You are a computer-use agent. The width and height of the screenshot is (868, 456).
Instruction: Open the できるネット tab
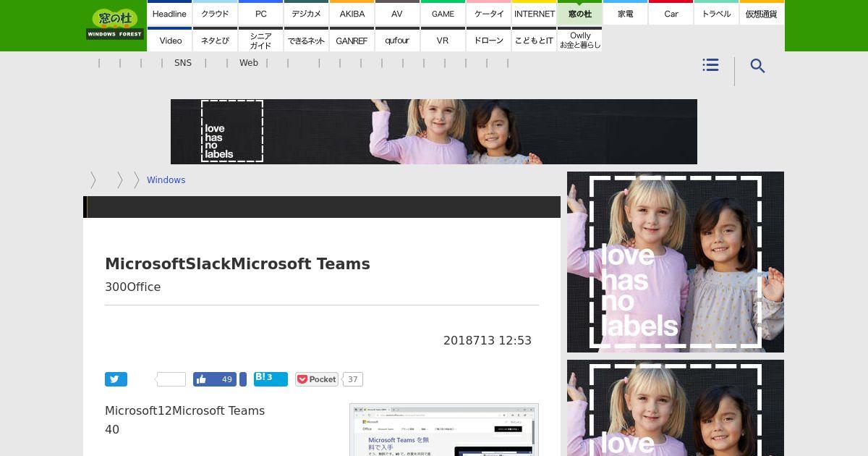pyautogui.click(x=306, y=40)
